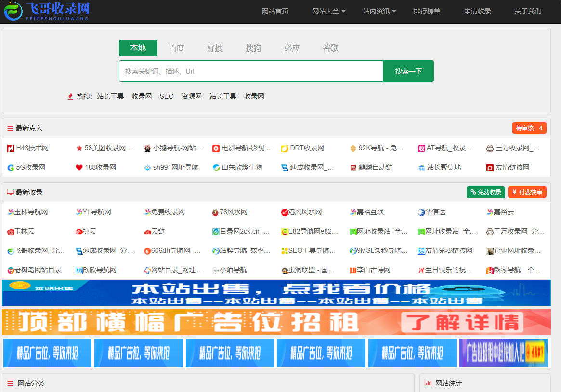The image size is (561, 392).
Task: Expand the 网站大全 dropdown menu
Action: pyautogui.click(x=329, y=11)
